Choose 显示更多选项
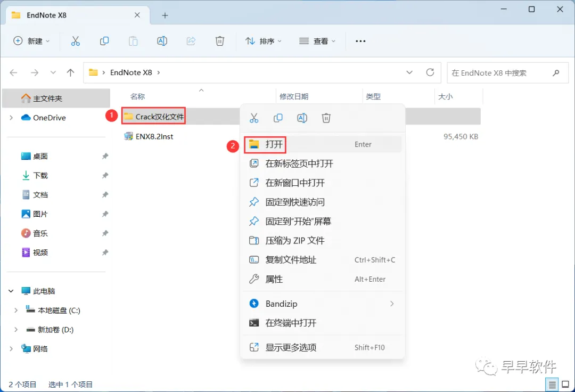Screen dimensions: 575x392 tap(322, 347)
